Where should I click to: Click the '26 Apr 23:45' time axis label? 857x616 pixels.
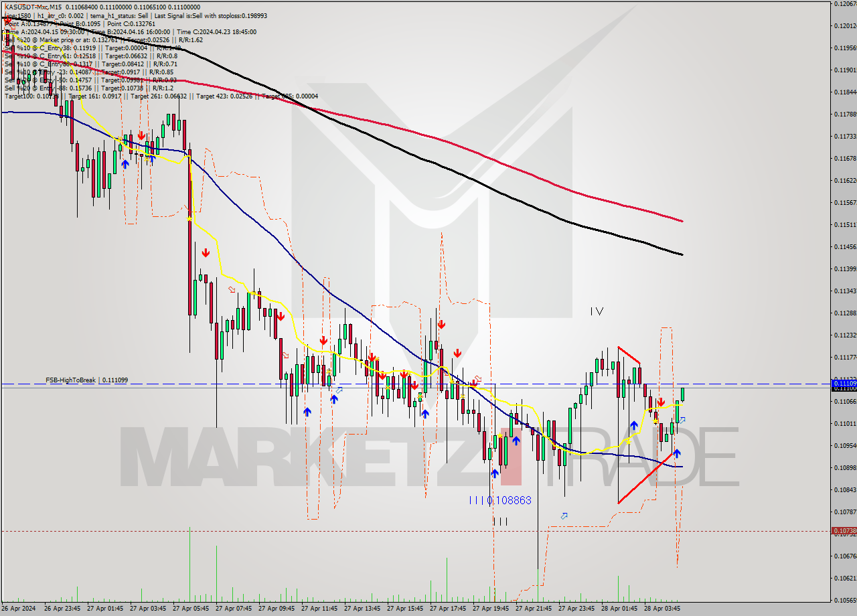(x=64, y=609)
